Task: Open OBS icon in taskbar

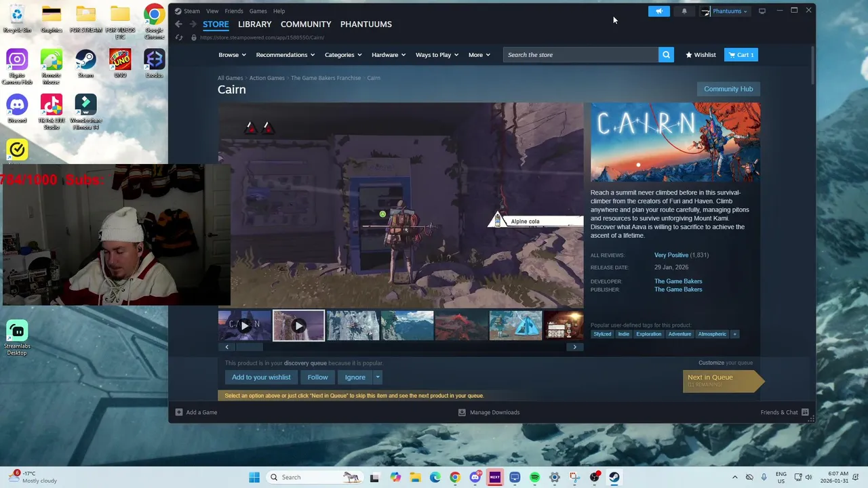Action: point(594,477)
